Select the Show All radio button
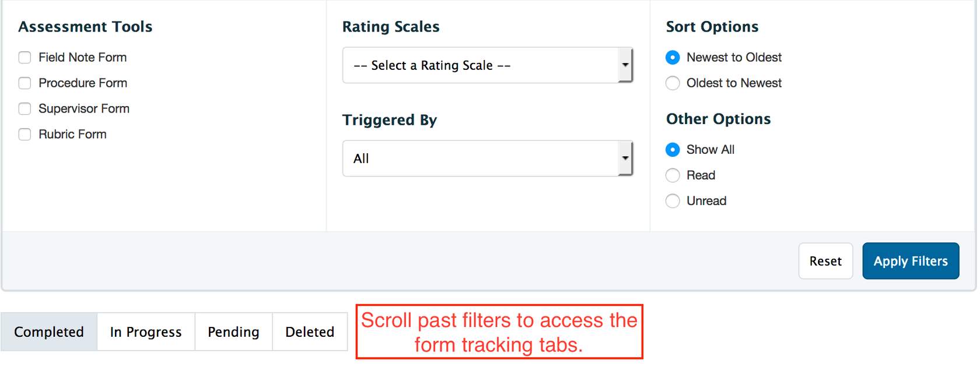The image size is (980, 377). pos(673,150)
